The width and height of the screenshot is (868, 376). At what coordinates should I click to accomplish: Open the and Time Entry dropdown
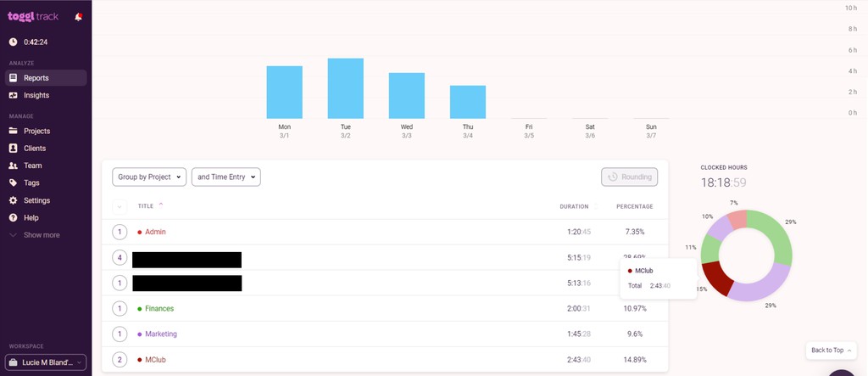click(x=225, y=177)
